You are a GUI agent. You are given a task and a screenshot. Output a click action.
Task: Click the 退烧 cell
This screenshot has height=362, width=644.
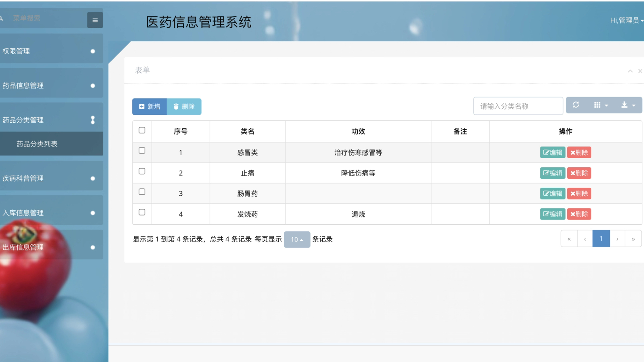coord(358,214)
